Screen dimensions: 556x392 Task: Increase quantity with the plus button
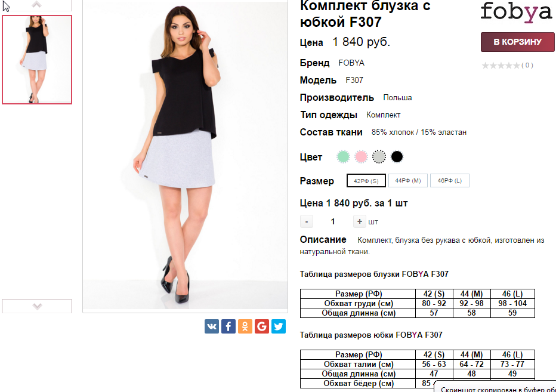click(x=359, y=221)
